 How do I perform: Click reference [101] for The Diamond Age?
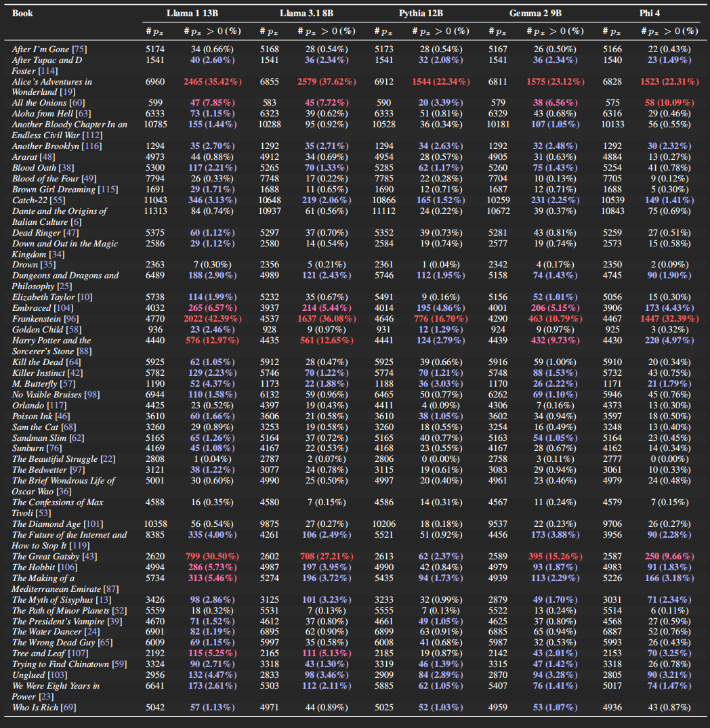pyautogui.click(x=93, y=524)
